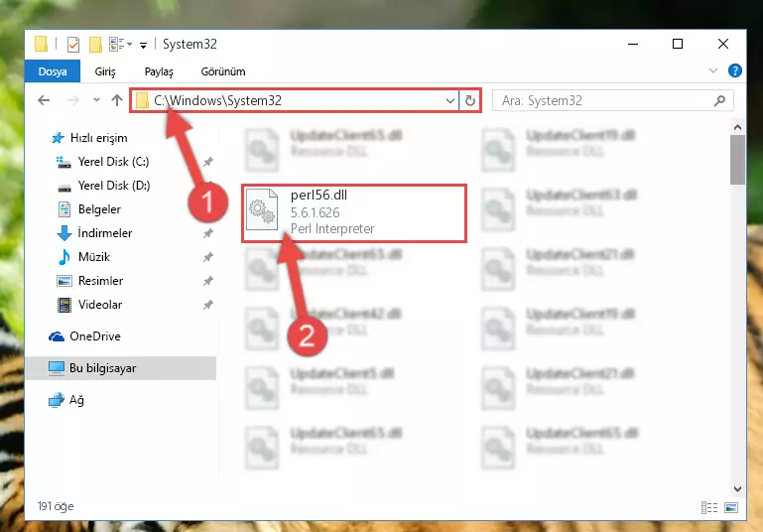
Task: Click the address bar path C:\Windows\System32
Action: point(217,101)
